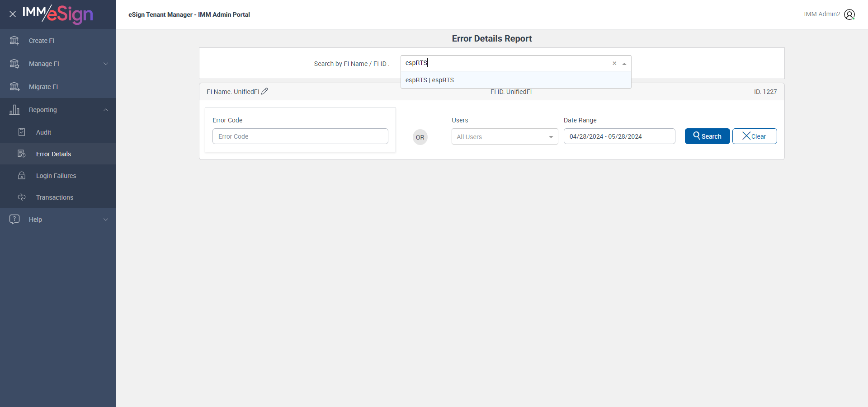
Task: Click the Transactions arrows icon
Action: pyautogui.click(x=22, y=197)
